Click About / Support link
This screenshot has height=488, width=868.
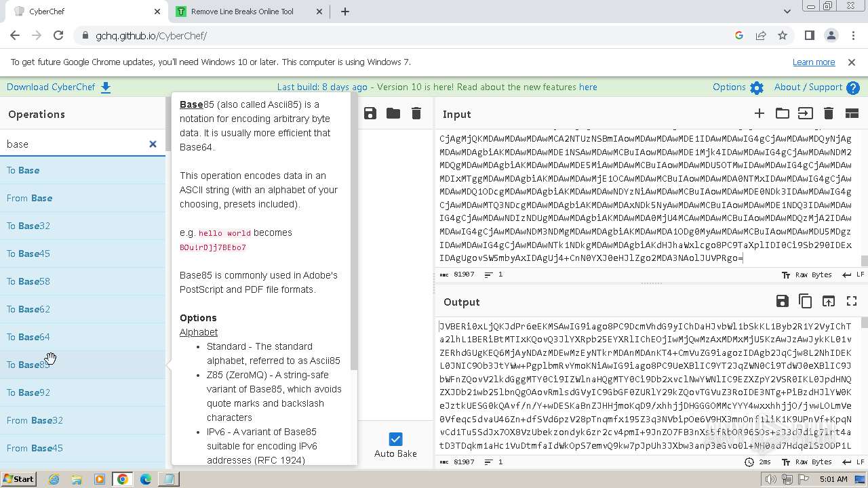808,87
